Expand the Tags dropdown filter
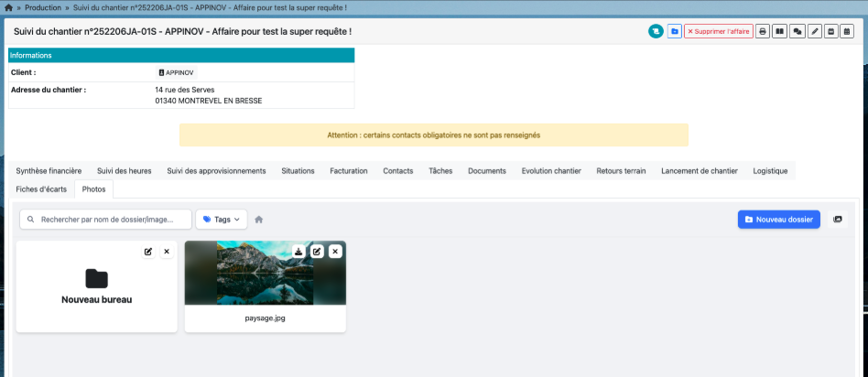The image size is (868, 377). click(222, 220)
